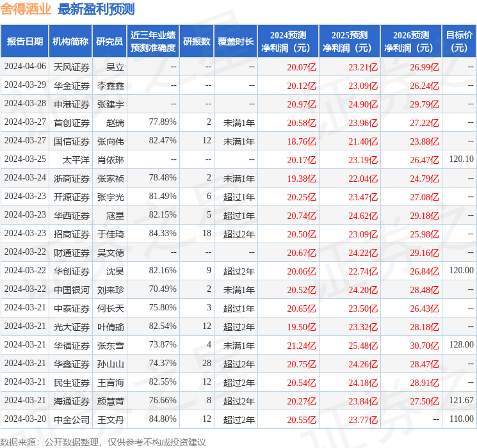Click the 财通证券 institution cell

coord(72,253)
